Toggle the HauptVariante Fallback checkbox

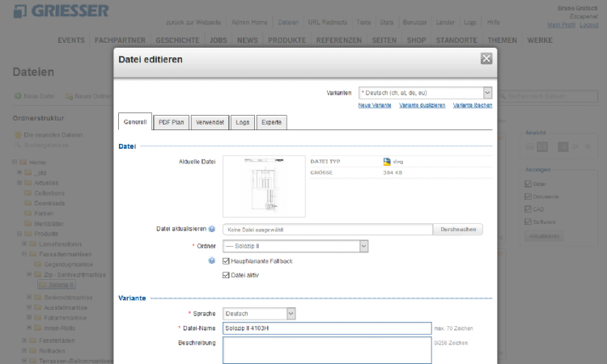[226, 260]
